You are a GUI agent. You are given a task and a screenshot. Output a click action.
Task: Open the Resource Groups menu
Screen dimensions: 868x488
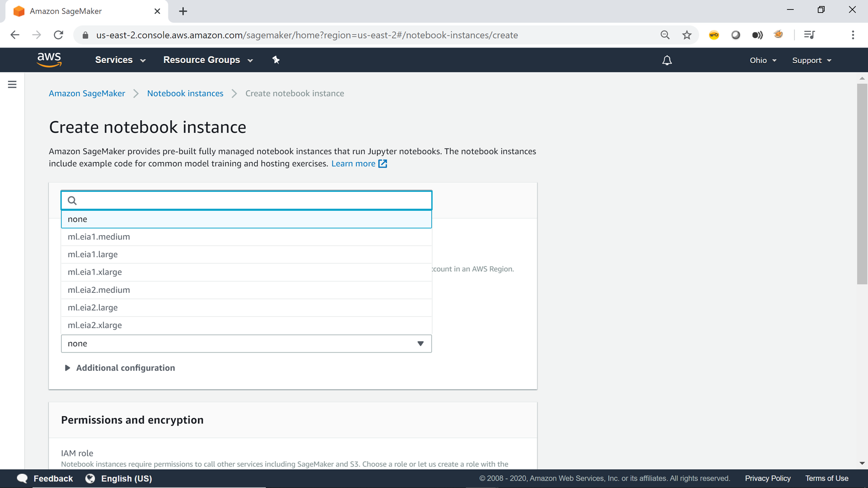point(208,60)
